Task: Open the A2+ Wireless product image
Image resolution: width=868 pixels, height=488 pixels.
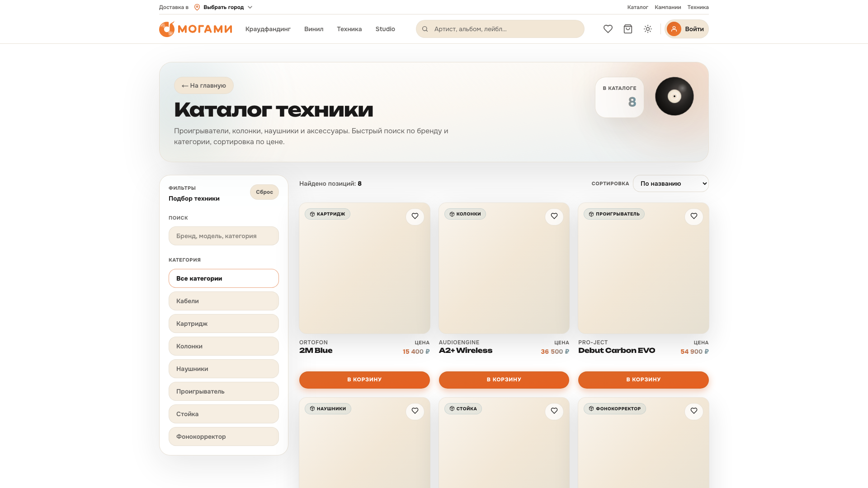Action: [504, 268]
